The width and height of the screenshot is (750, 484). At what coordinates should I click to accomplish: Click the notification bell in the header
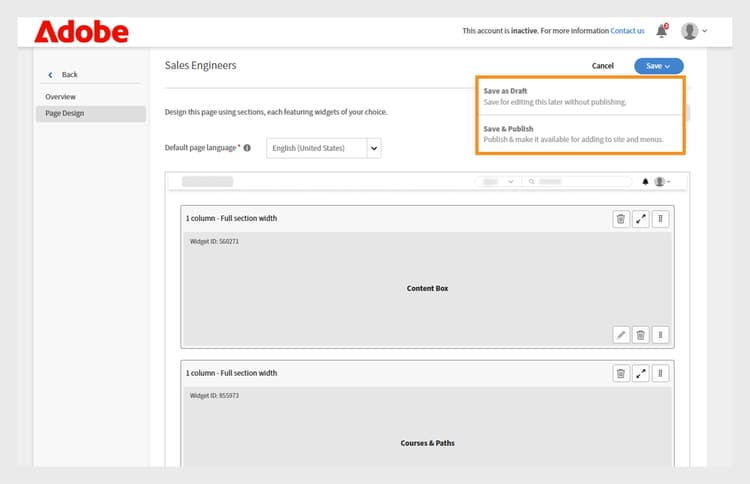click(661, 31)
